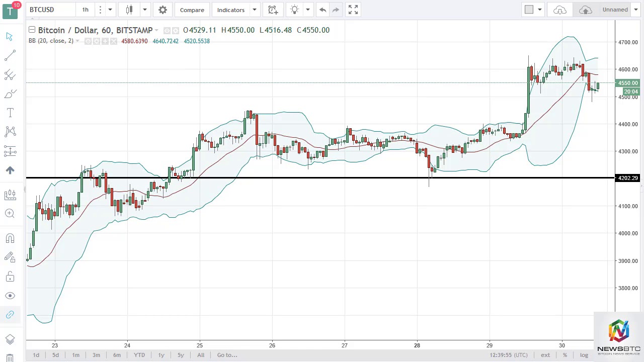This screenshot has width=644, height=362.
Task: Select the 3m time range tab
Action: click(96, 355)
